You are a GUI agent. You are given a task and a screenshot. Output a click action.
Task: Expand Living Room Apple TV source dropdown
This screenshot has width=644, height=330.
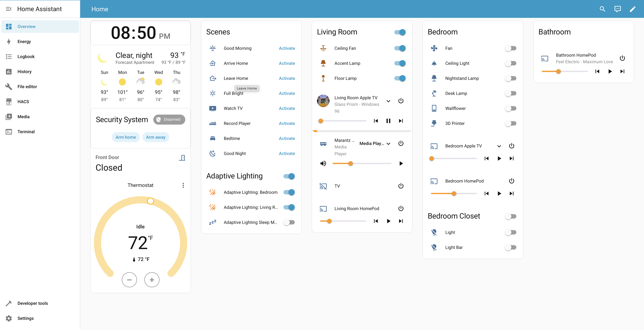point(388,101)
